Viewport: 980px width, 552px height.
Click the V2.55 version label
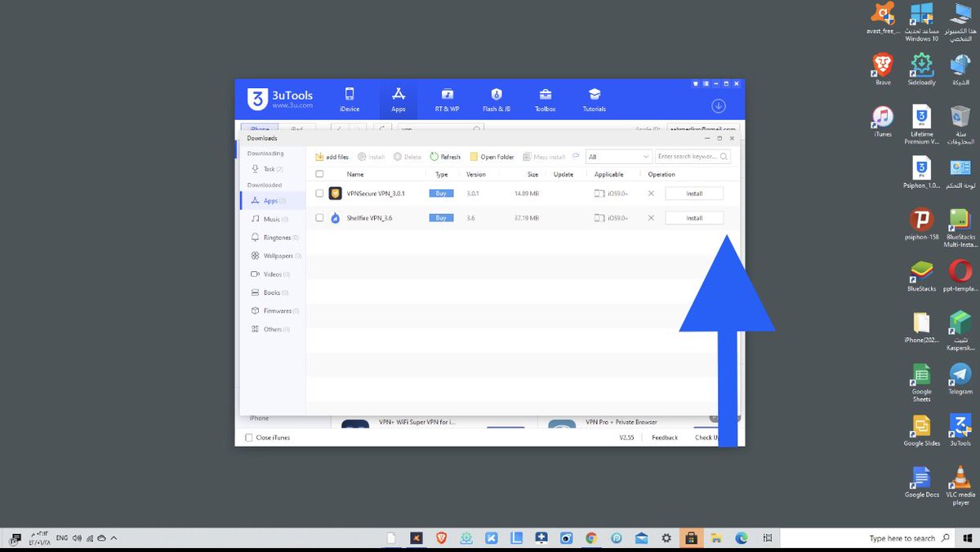tap(626, 438)
